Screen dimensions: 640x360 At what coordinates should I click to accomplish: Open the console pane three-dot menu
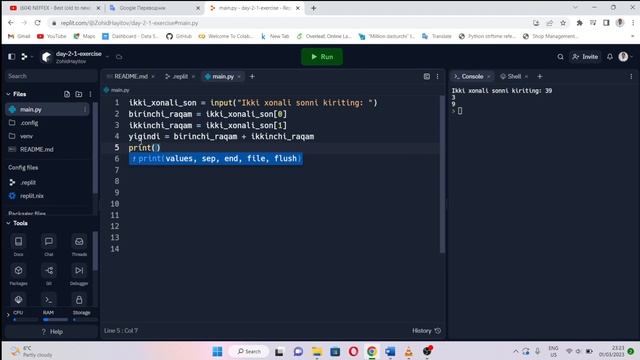(631, 76)
